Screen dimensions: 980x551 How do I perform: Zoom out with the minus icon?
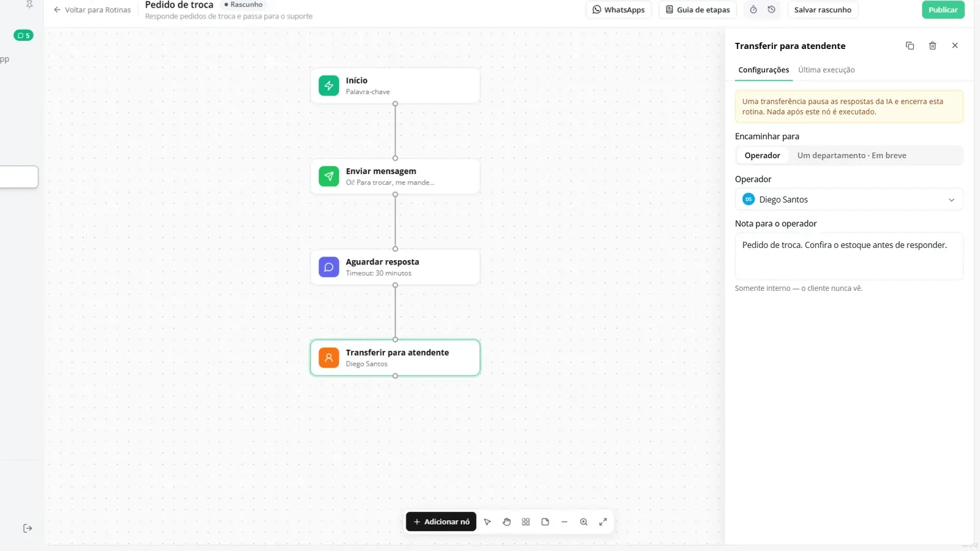click(564, 522)
